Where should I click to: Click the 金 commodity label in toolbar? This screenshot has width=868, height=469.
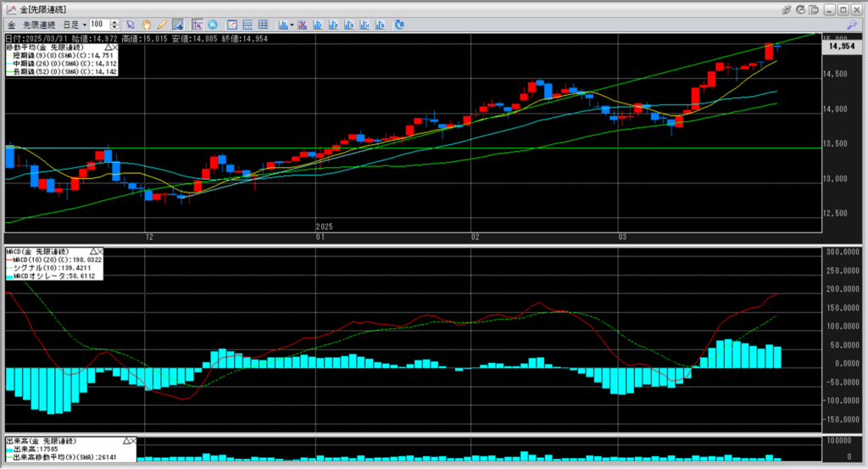point(11,25)
